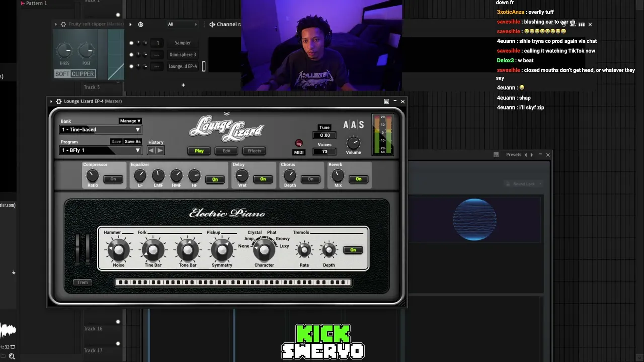Switch to the Play tab
Viewport: 644px width, 362px height.
[199, 151]
